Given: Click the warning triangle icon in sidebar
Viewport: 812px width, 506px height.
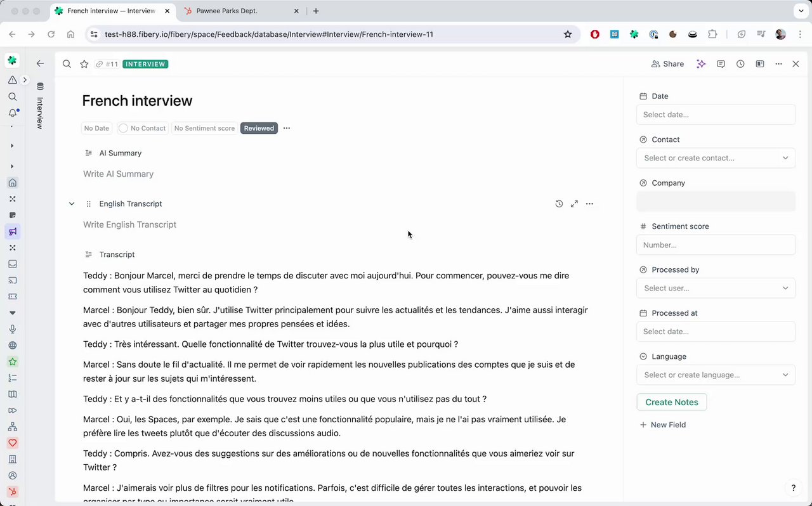Looking at the screenshot, I should coord(12,80).
